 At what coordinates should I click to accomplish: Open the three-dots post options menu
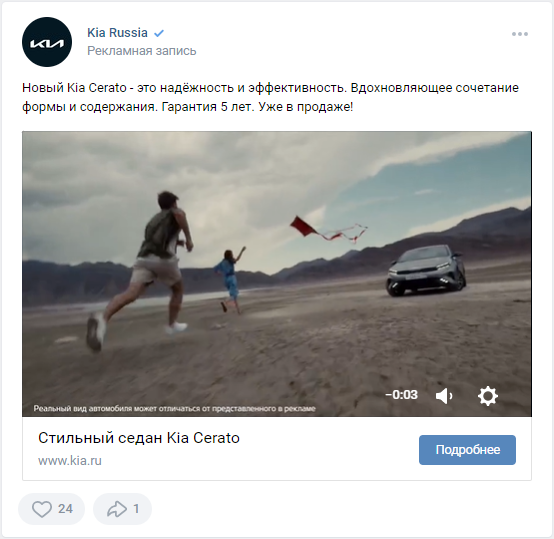point(520,34)
